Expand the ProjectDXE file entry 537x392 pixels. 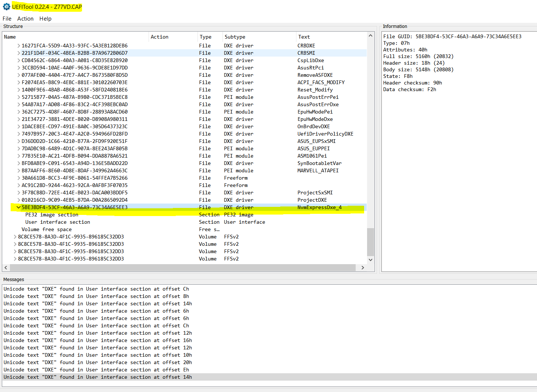click(x=19, y=200)
